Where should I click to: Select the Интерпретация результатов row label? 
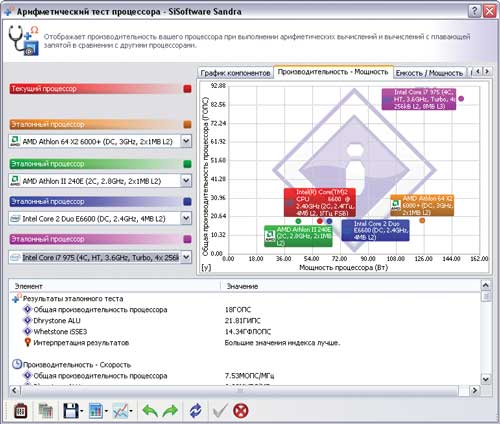[x=81, y=342]
